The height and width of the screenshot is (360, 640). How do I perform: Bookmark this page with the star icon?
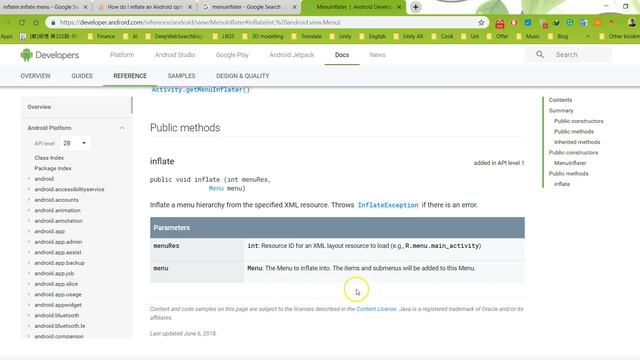coord(481,22)
